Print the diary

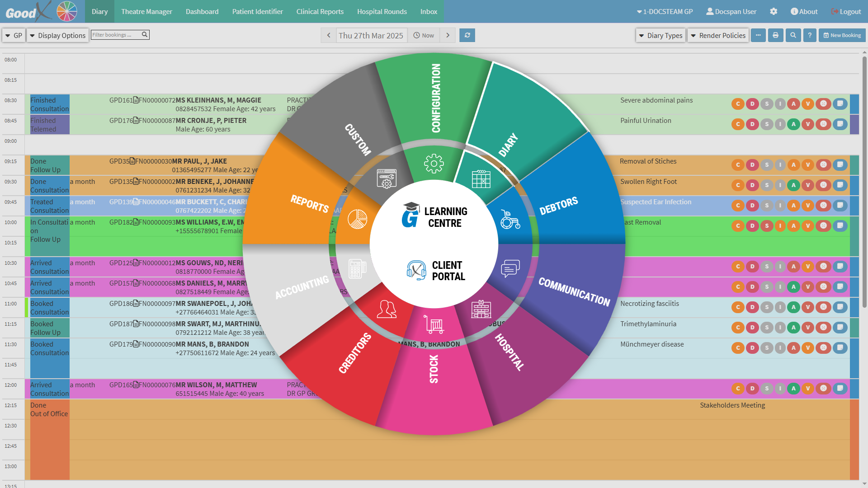click(775, 35)
